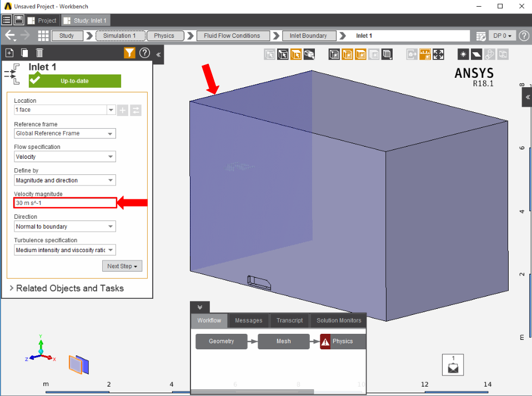532x396 pixels.
Task: Open the table properties icon near DP 0
Action: [x=481, y=36]
